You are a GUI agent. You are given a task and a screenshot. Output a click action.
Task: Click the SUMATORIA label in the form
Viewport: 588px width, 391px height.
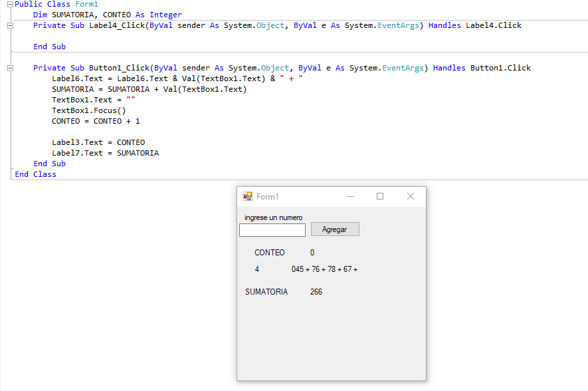266,292
